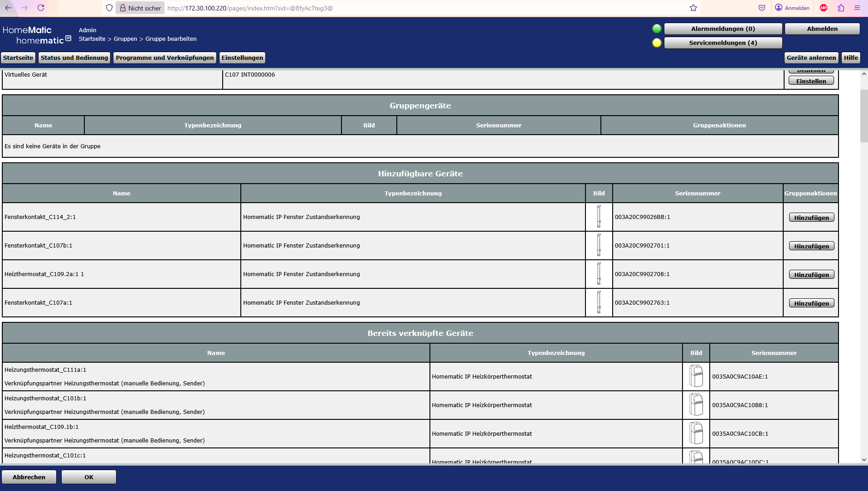Image resolution: width=868 pixels, height=491 pixels.
Task: Click the green alarm status indicator
Action: [656, 29]
